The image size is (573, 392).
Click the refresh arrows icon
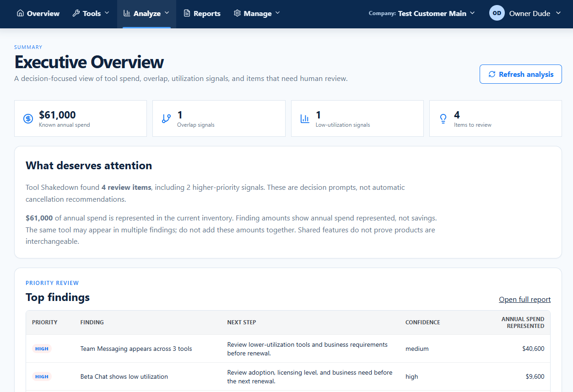[492, 74]
